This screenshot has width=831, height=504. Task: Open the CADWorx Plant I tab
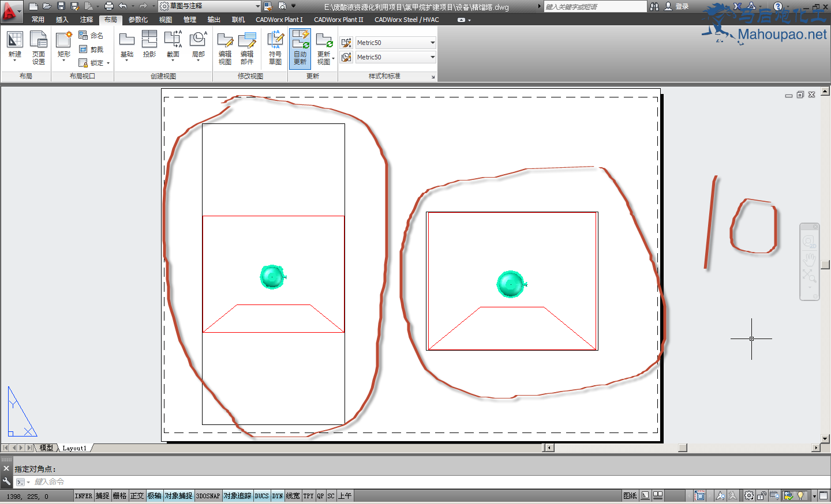click(x=279, y=20)
